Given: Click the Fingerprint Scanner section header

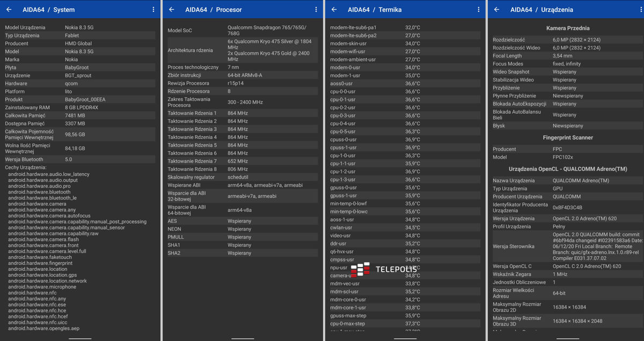Looking at the screenshot, I should [567, 138].
